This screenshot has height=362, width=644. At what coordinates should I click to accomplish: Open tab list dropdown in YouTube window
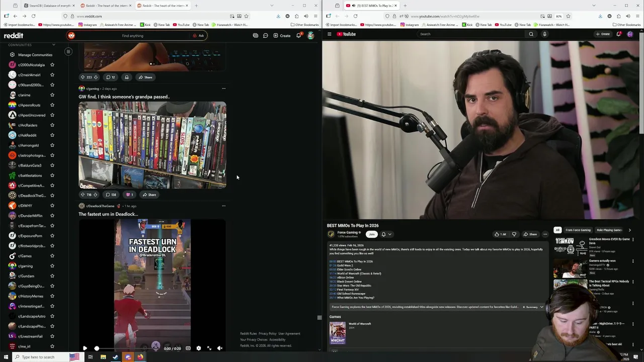[x=594, y=6]
